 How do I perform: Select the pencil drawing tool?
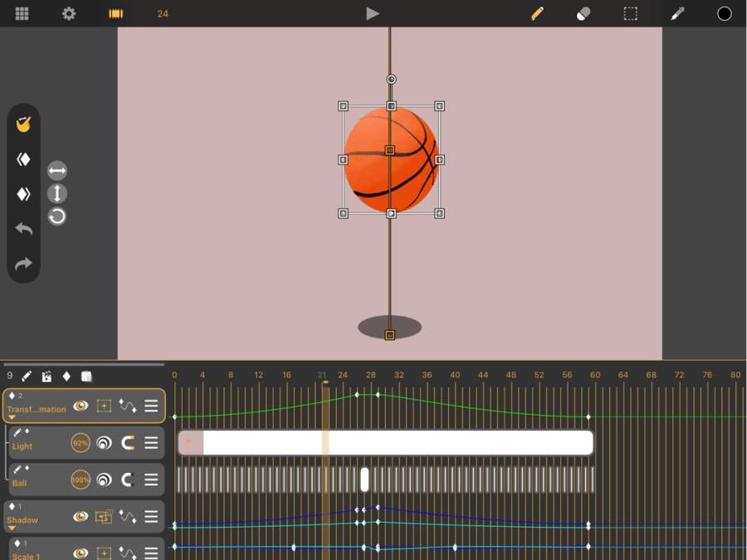[x=537, y=13]
